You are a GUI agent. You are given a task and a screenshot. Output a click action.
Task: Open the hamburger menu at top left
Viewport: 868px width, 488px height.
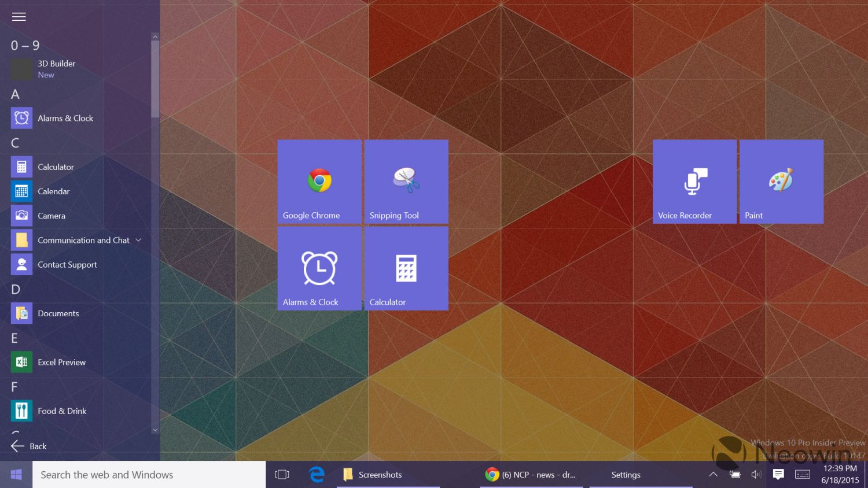19,17
